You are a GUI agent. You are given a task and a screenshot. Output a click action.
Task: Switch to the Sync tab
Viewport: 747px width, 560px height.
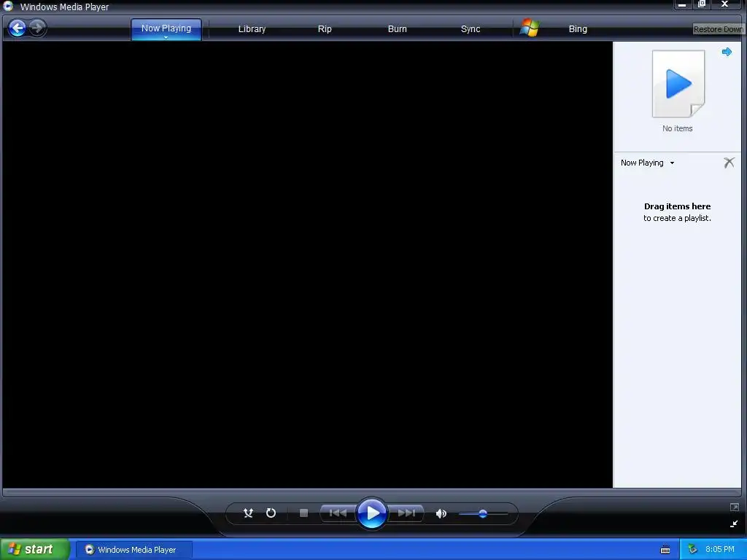pyautogui.click(x=471, y=29)
